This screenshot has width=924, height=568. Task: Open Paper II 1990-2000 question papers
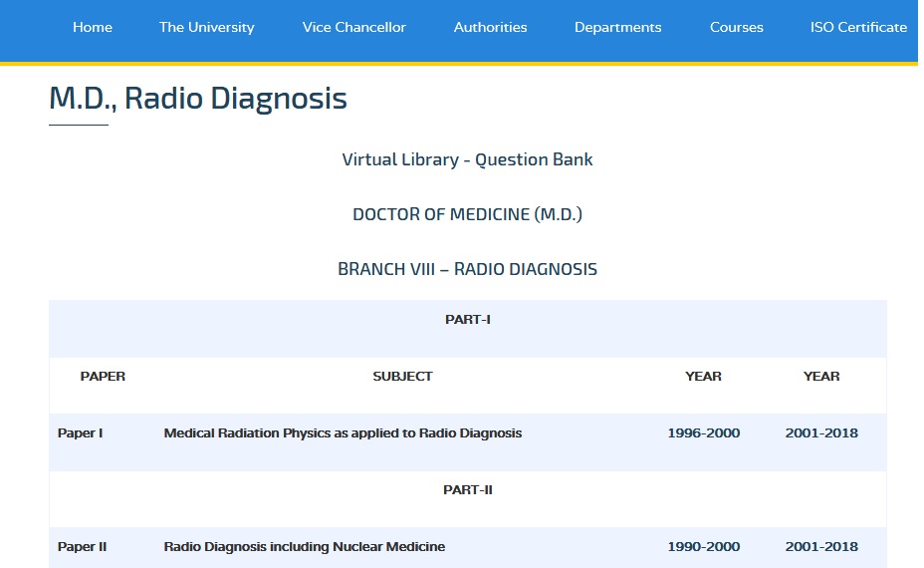point(704,547)
